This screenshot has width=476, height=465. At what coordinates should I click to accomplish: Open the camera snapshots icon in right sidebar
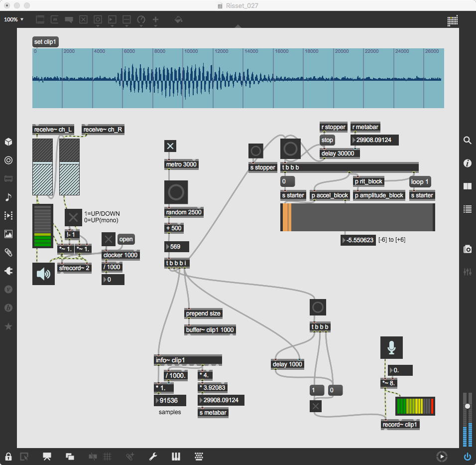click(467, 249)
